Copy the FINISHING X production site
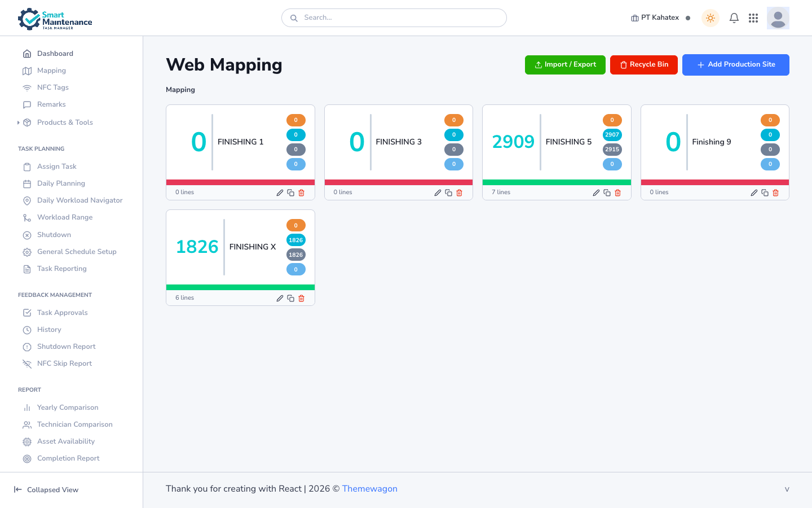 [290, 299]
